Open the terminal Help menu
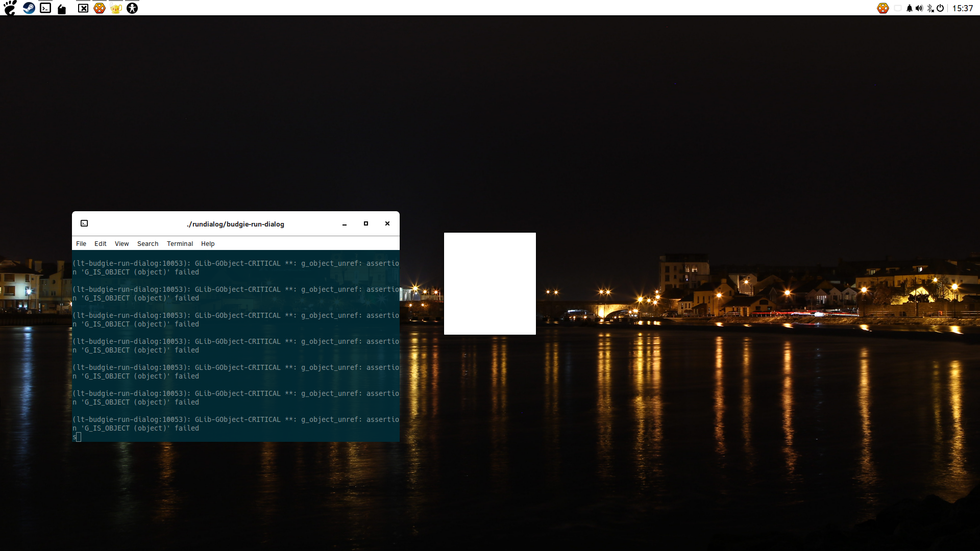 click(208, 244)
